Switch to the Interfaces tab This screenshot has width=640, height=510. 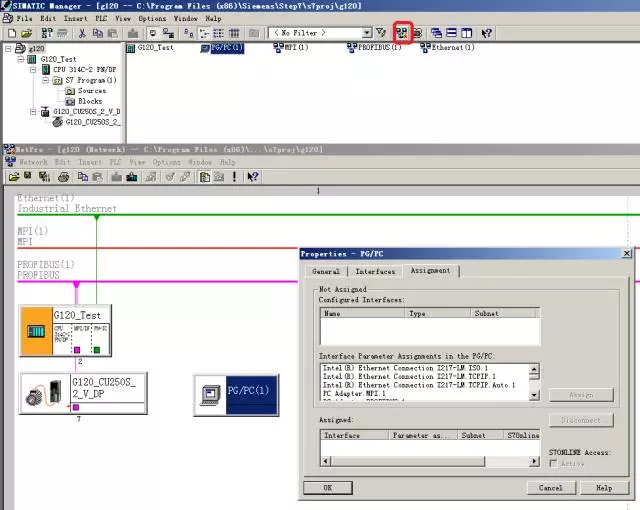(x=376, y=271)
